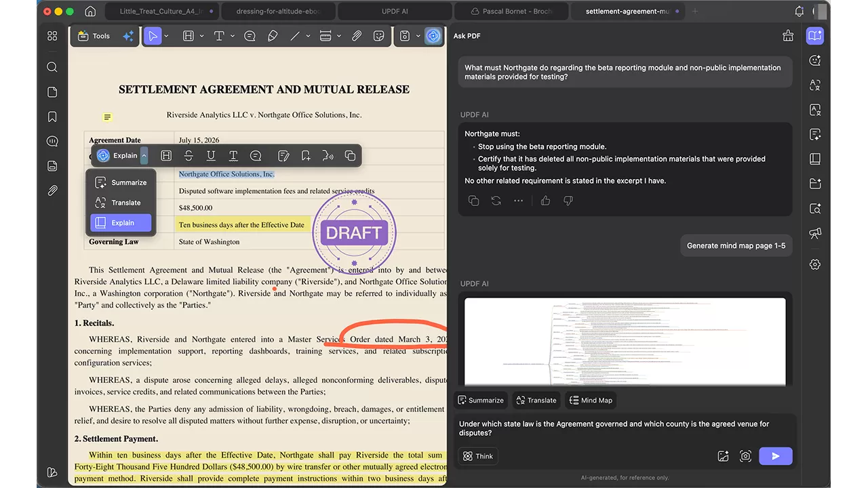
Task: Choose Explain from the dropdown menu
Action: (x=121, y=222)
